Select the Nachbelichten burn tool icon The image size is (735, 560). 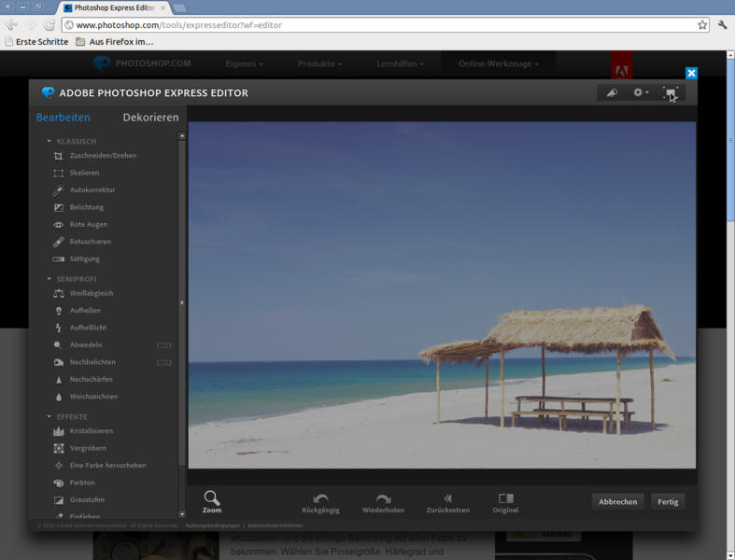pyautogui.click(x=58, y=362)
